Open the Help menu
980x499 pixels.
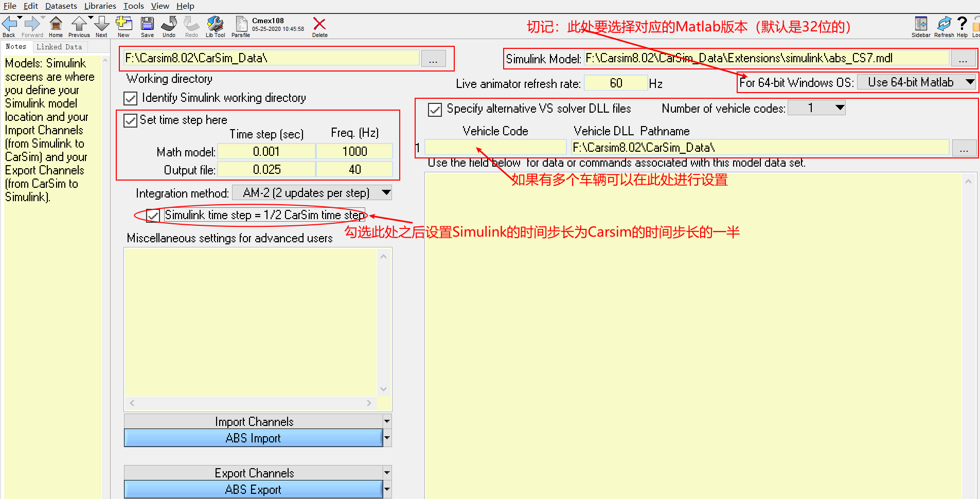click(185, 6)
